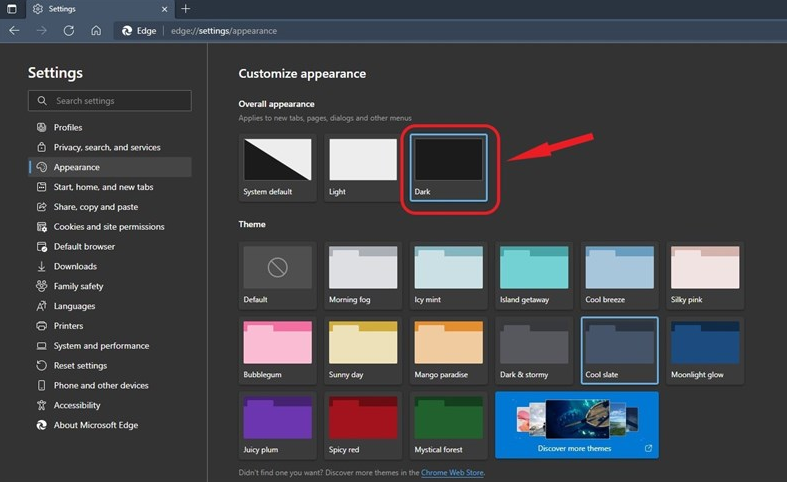The height and width of the screenshot is (485, 787).
Task: Apply the Bubblegum theme
Action: pos(278,350)
